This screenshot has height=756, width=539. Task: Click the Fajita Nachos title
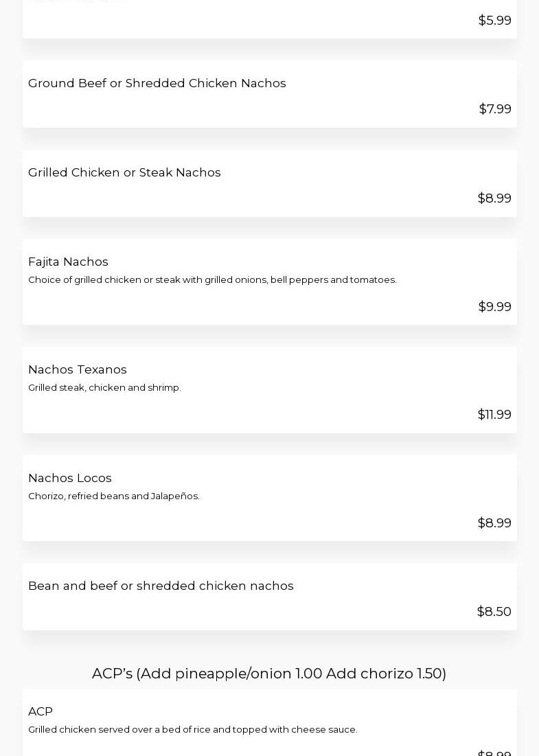68,262
